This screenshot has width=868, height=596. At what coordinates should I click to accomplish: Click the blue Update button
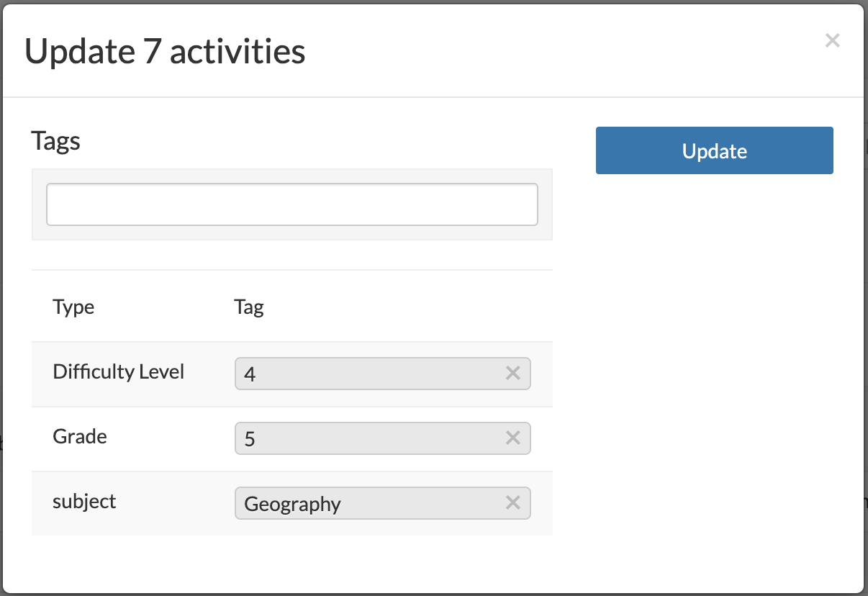coord(713,150)
